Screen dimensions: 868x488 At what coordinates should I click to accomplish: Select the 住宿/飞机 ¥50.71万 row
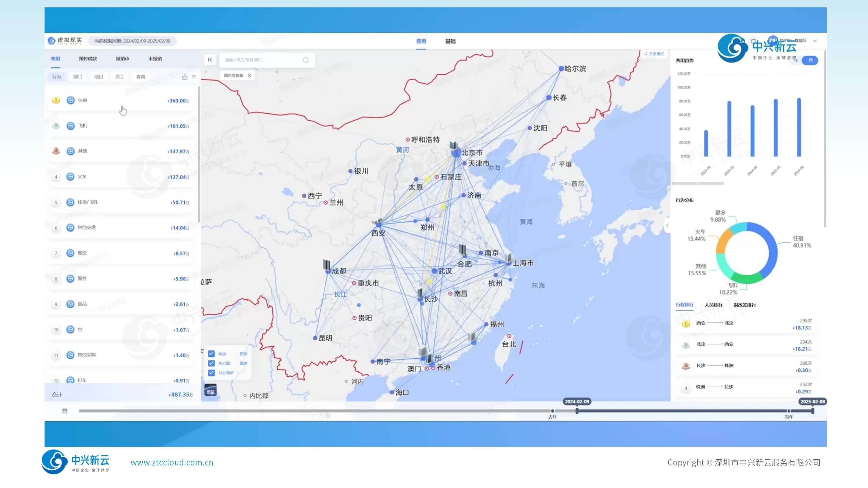pos(121,202)
